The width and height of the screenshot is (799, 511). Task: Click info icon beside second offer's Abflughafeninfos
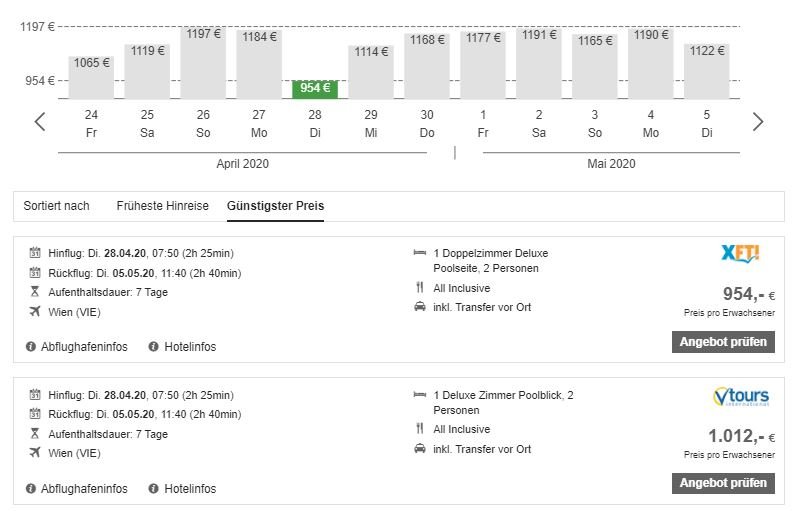(31, 488)
